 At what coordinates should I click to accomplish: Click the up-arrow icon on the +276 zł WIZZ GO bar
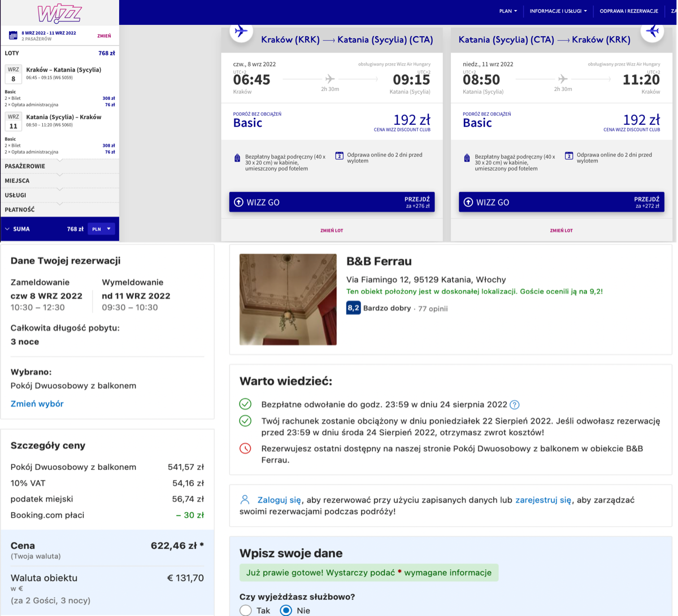[x=238, y=202]
